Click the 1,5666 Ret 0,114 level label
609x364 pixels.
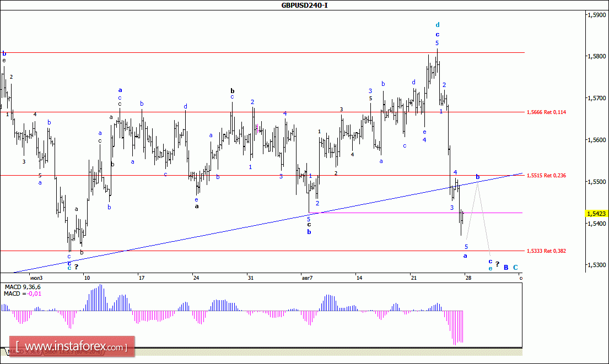546,112
